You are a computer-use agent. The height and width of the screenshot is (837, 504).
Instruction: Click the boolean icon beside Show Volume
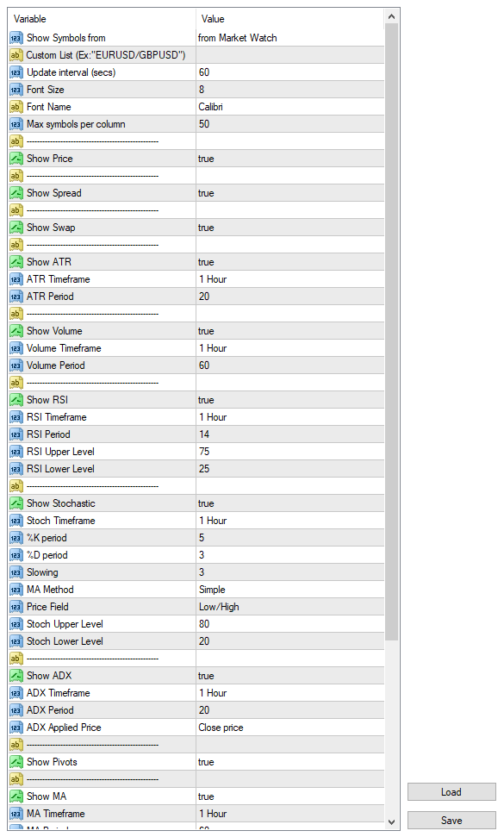click(x=16, y=331)
